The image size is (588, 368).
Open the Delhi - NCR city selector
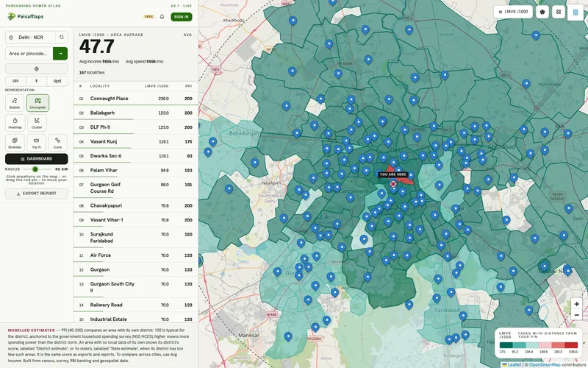point(31,38)
